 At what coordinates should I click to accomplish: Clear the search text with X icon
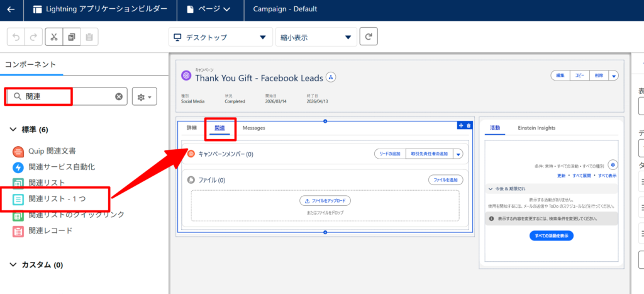[x=119, y=96]
